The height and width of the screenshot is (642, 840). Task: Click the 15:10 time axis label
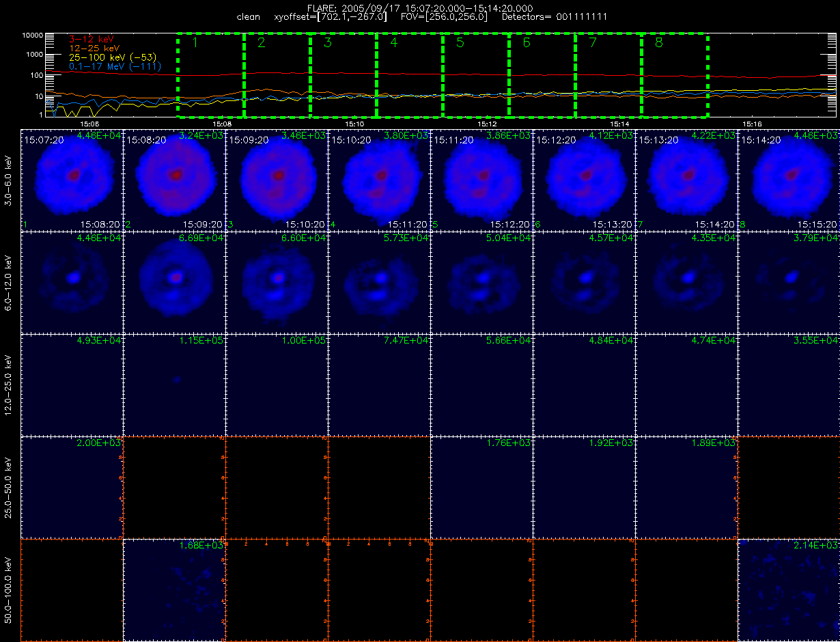[x=354, y=124]
